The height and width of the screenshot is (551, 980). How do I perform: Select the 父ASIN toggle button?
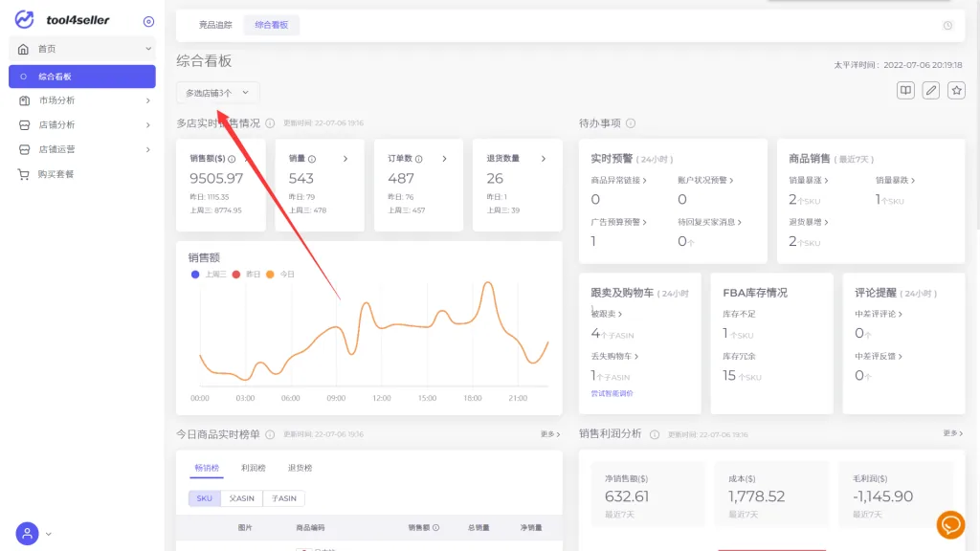click(241, 497)
